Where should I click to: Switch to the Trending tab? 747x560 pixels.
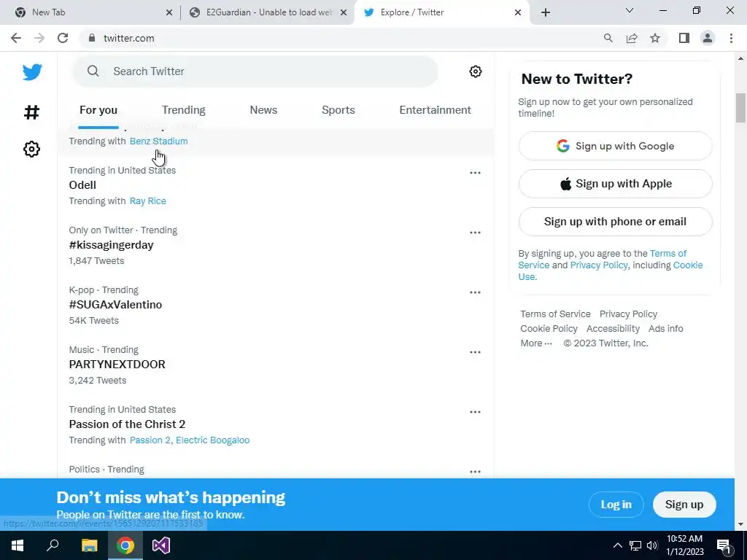(183, 110)
